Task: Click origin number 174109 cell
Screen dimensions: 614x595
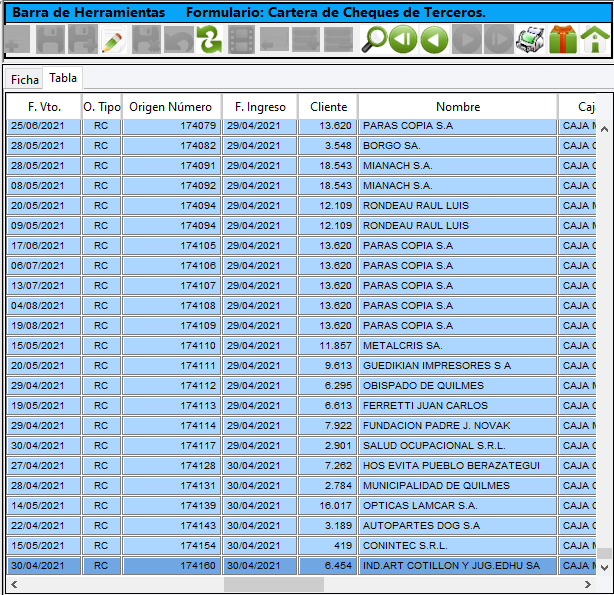Action: tap(172, 326)
